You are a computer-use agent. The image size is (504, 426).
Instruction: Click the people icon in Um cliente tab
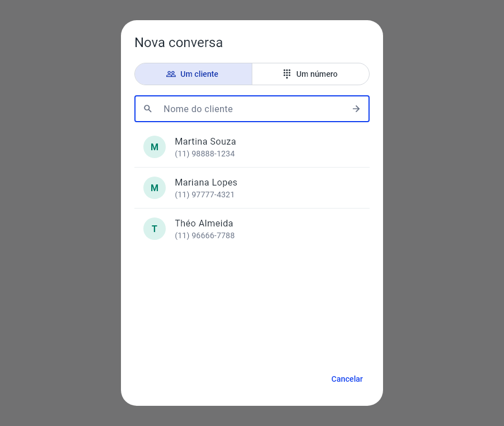pyautogui.click(x=171, y=74)
